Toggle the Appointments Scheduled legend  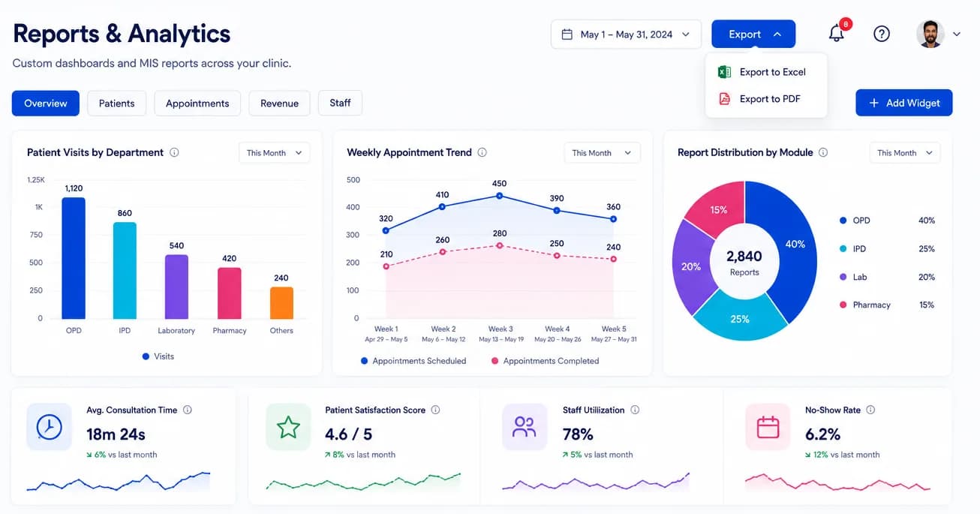(x=413, y=361)
